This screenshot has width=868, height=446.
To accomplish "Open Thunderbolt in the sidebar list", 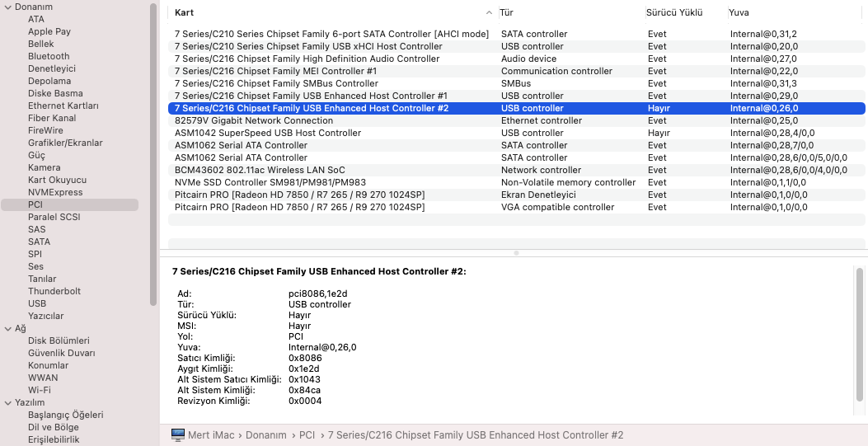I will point(54,291).
